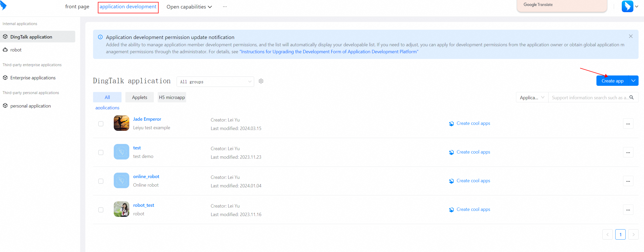
Task: Close the permission update notification
Action: (631, 36)
